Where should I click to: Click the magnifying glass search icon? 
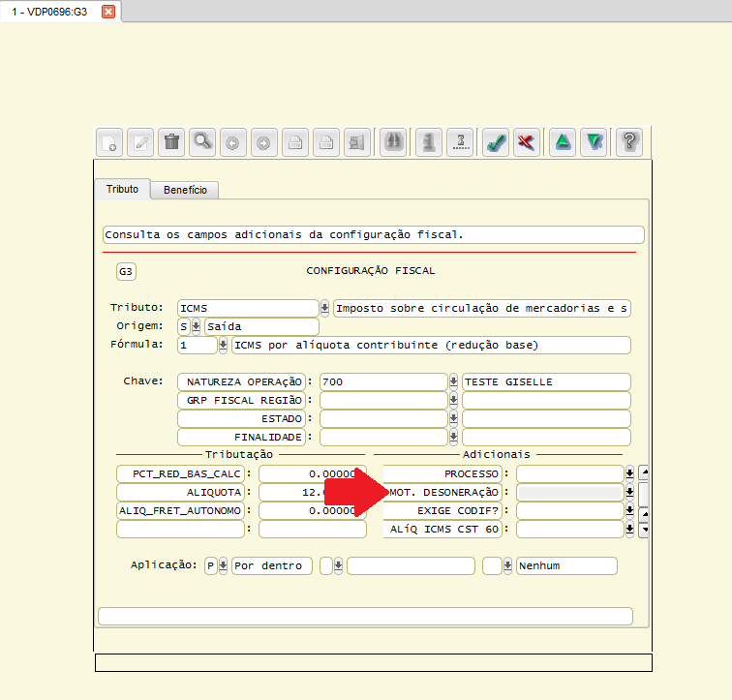click(x=202, y=142)
